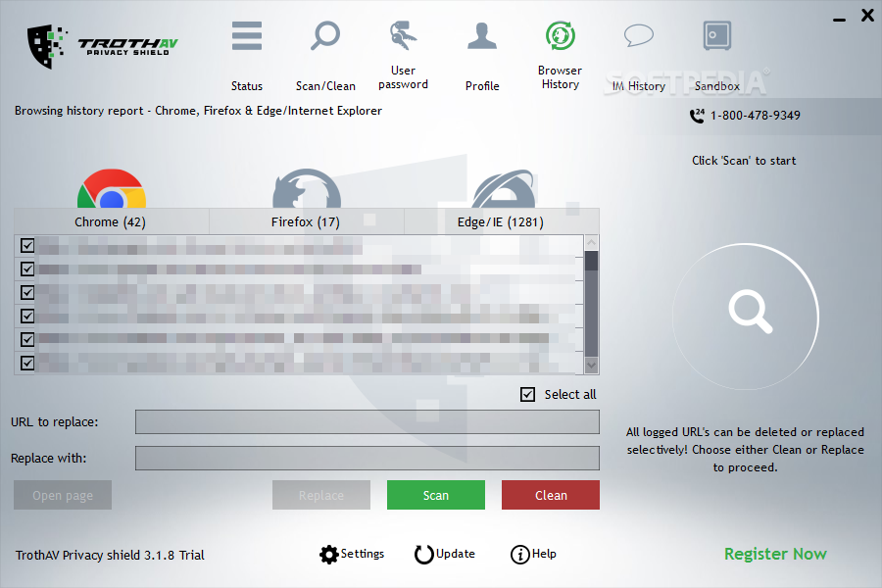Switch to the Chrome (42) tab
This screenshot has width=882, height=588.
pyautogui.click(x=111, y=221)
